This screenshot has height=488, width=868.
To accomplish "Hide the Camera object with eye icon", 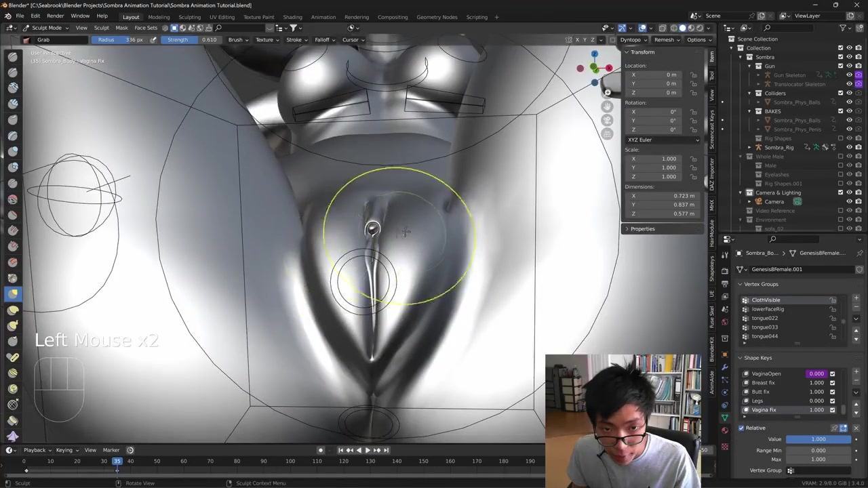I will click(x=849, y=201).
